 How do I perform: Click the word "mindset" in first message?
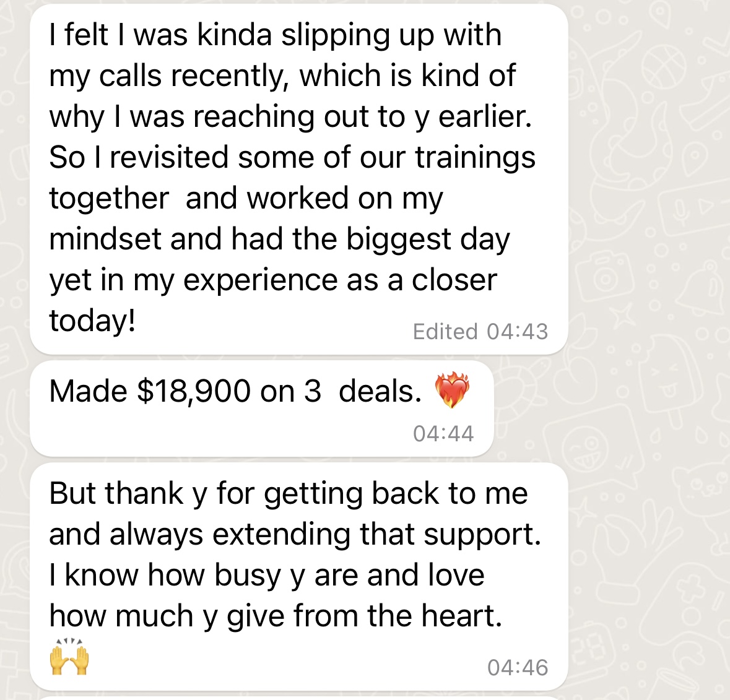106,240
